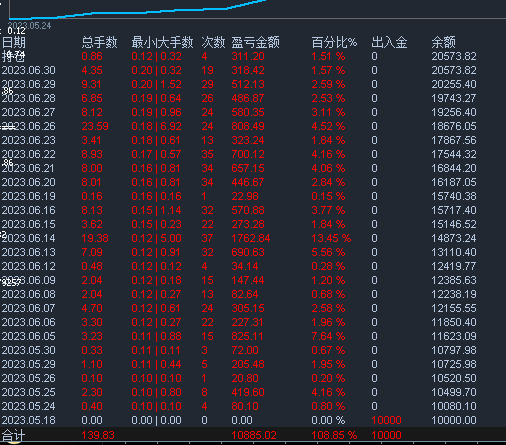
Task: Click the 百分比% column header
Action: (x=334, y=42)
